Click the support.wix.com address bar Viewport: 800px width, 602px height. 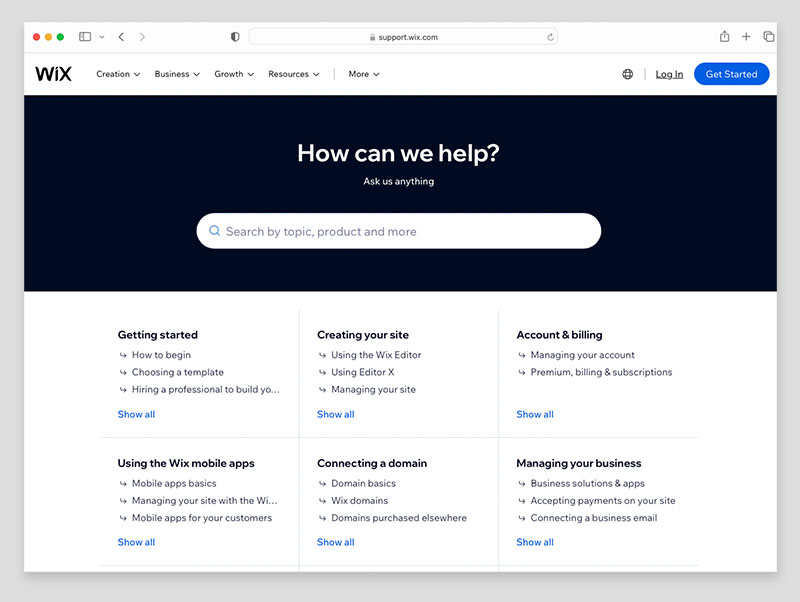pos(403,37)
